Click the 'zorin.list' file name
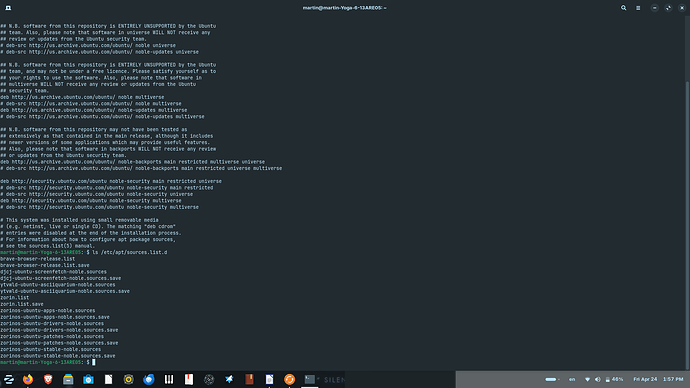Image resolution: width=690 pixels, height=388 pixels. click(15, 297)
